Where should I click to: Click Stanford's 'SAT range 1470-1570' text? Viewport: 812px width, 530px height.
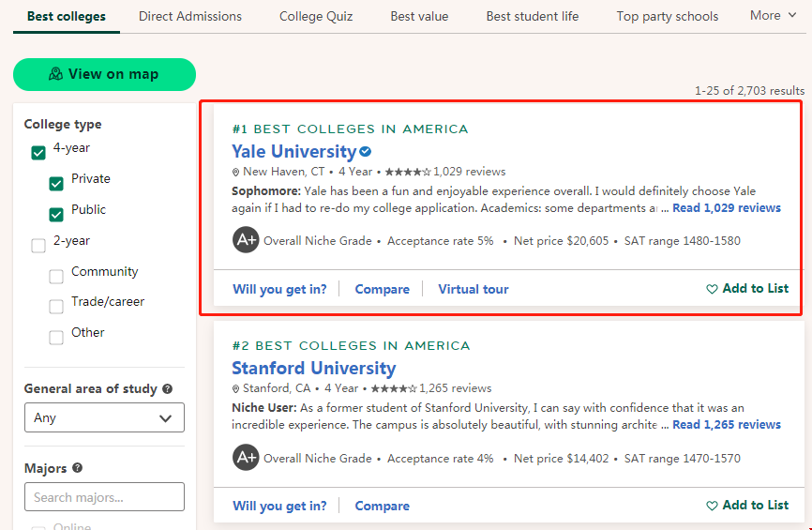pos(682,459)
